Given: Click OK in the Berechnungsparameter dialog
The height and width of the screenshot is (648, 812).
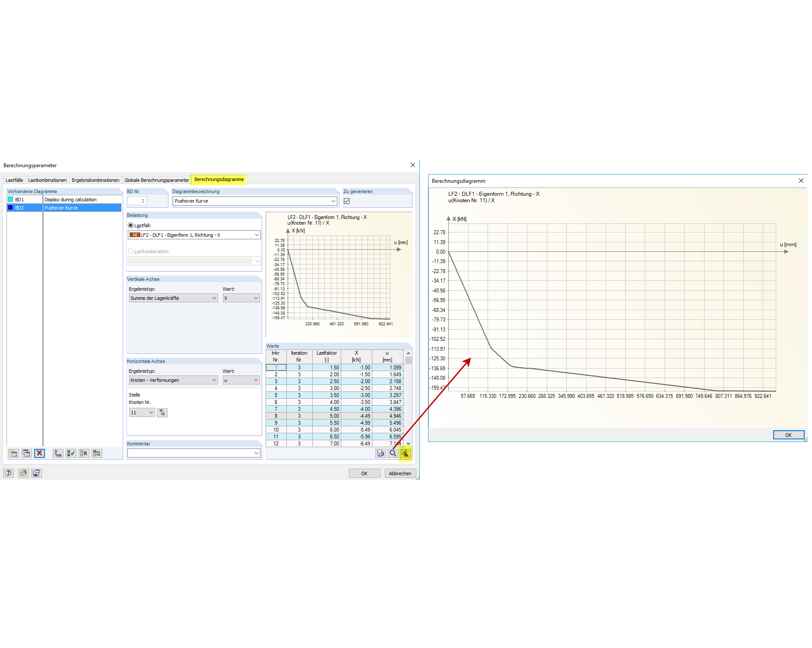Looking at the screenshot, I should (x=365, y=473).
